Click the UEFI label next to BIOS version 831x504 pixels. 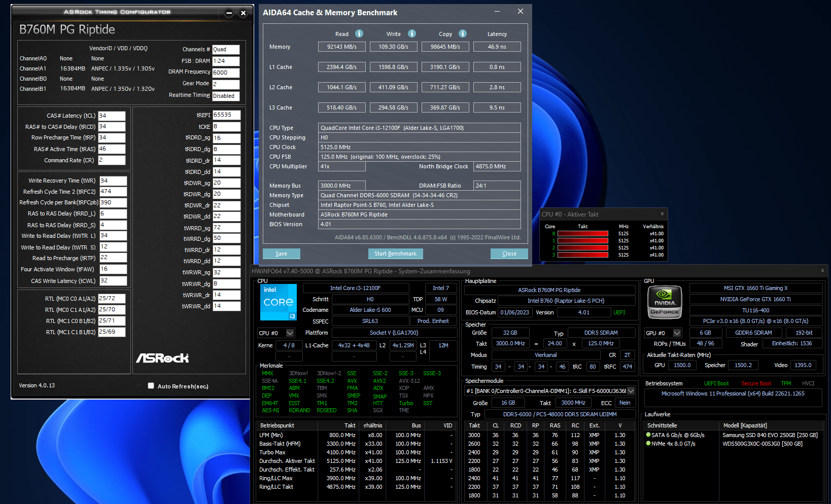coord(619,312)
